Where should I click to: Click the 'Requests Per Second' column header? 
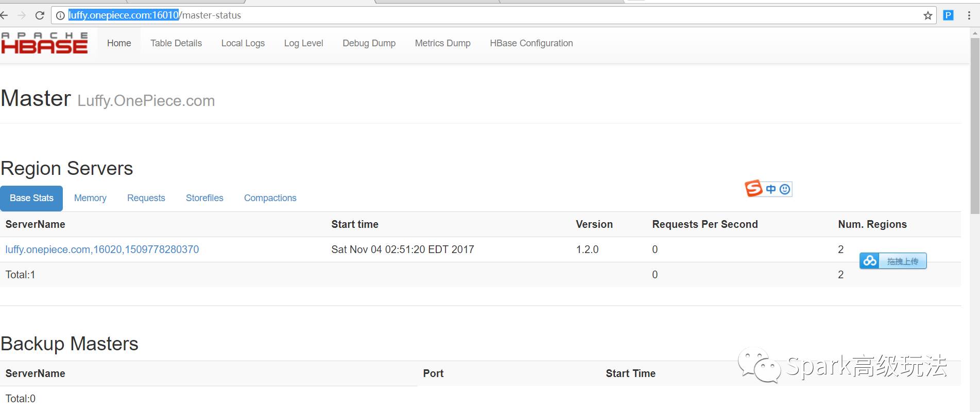pyautogui.click(x=705, y=224)
